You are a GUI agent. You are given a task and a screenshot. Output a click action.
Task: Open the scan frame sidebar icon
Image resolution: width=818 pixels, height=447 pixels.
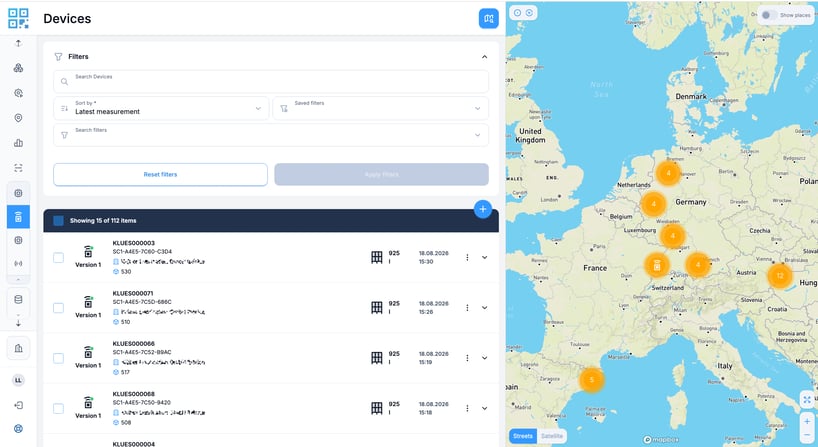pos(18,168)
